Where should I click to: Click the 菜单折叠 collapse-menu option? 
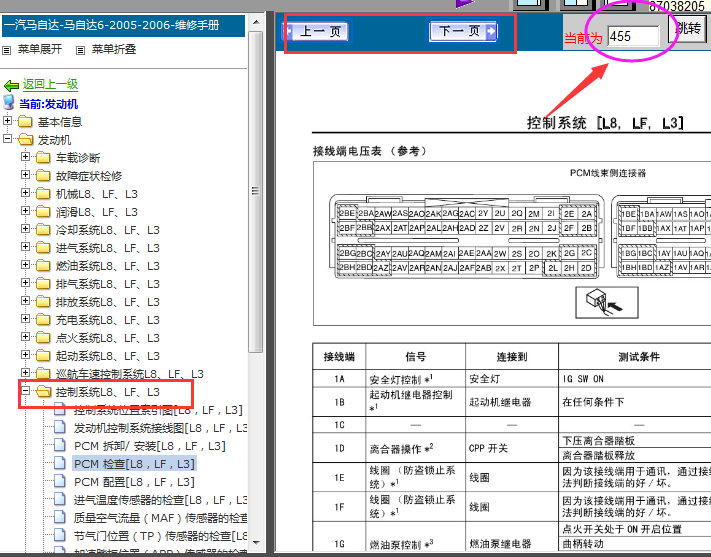click(114, 49)
